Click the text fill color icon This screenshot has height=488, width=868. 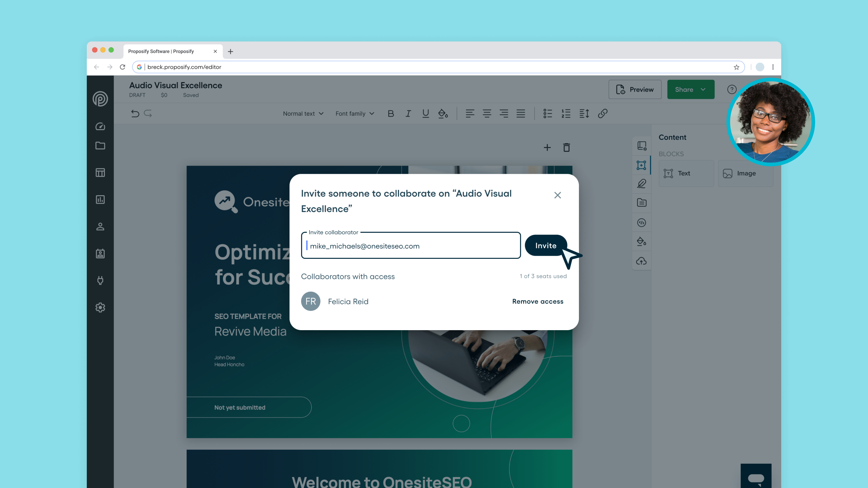pyautogui.click(x=443, y=114)
